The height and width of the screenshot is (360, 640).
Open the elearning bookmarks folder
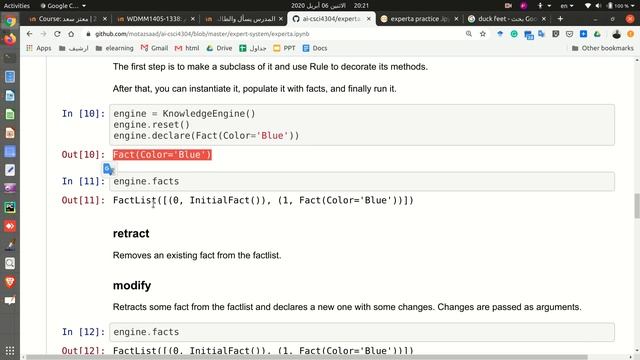pos(114,48)
